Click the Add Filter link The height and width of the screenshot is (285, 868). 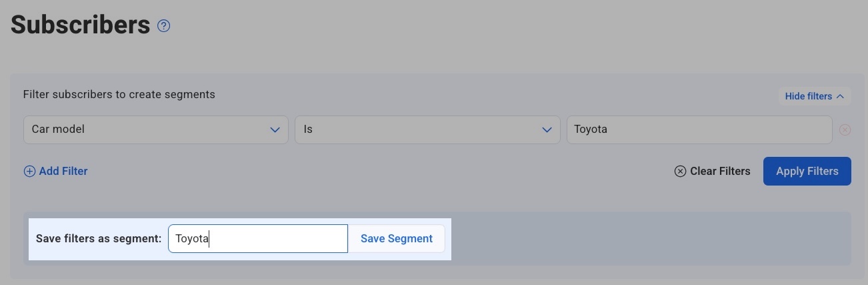tap(63, 172)
